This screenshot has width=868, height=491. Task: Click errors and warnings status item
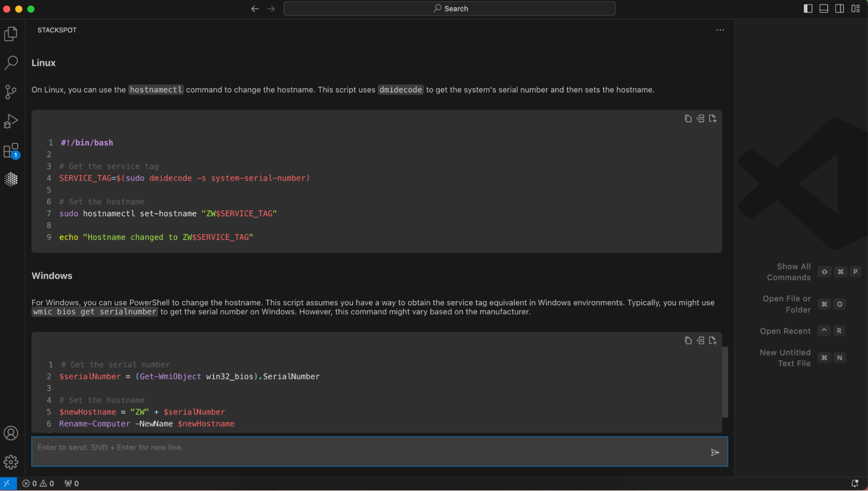(38, 484)
